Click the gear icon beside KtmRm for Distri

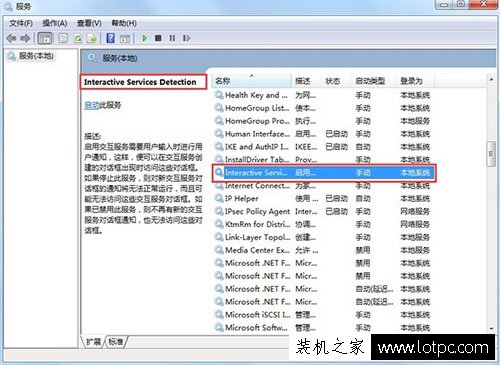pyautogui.click(x=219, y=224)
